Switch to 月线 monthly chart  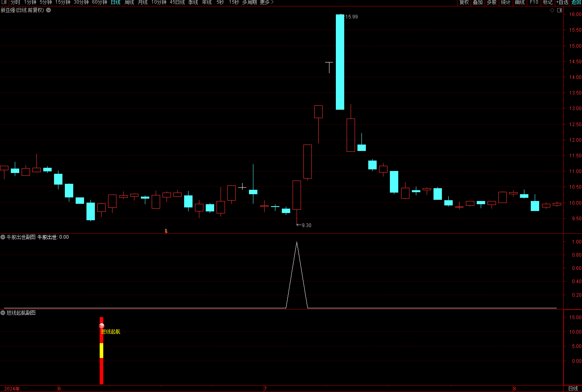pyautogui.click(x=143, y=2)
